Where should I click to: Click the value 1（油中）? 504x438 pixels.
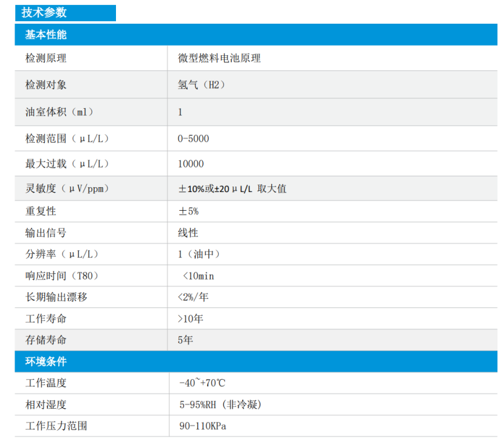[x=199, y=254]
